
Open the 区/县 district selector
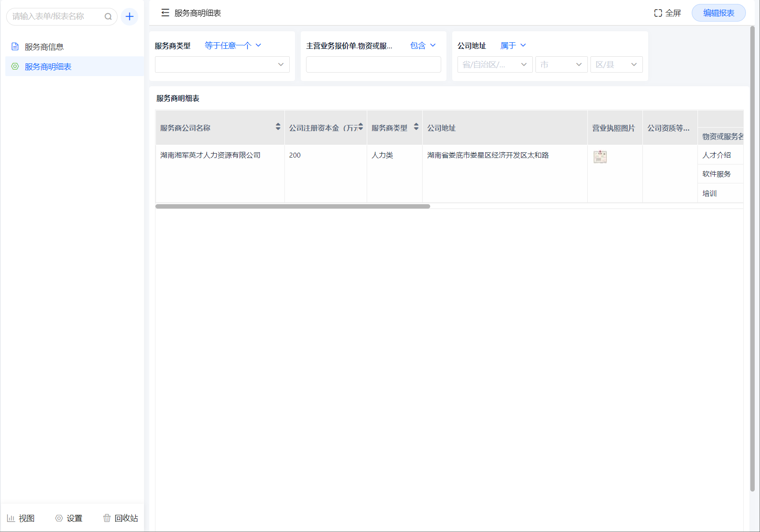coord(616,65)
